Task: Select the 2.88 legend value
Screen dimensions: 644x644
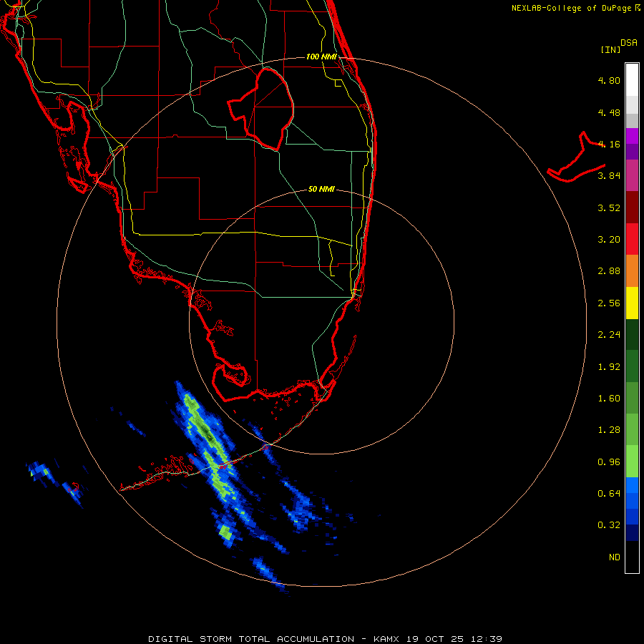Action: pos(609,271)
